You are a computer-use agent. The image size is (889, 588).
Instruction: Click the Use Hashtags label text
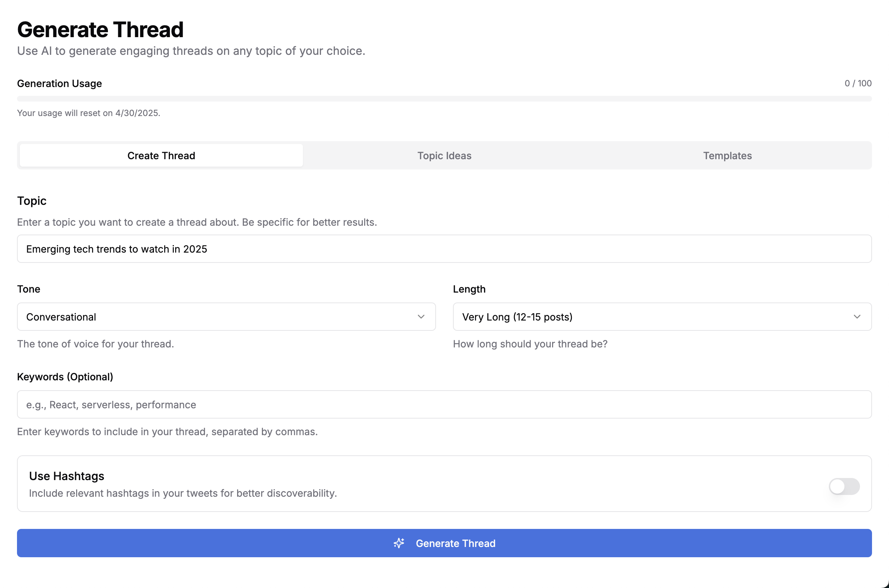pyautogui.click(x=67, y=476)
